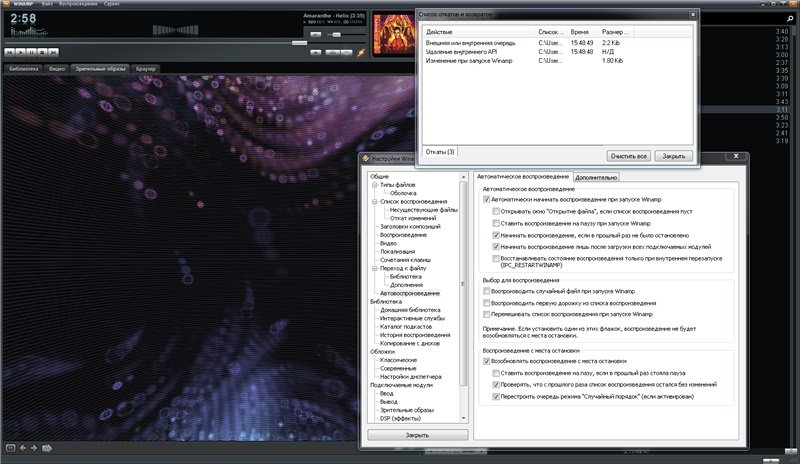
Task: Enable random file playback on Winamp launch
Action: click(x=487, y=292)
